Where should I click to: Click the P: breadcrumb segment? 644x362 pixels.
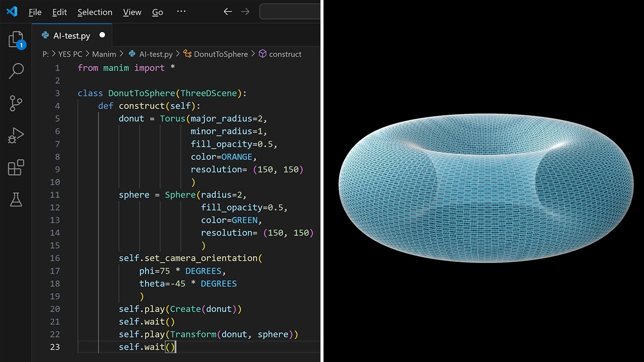point(46,54)
